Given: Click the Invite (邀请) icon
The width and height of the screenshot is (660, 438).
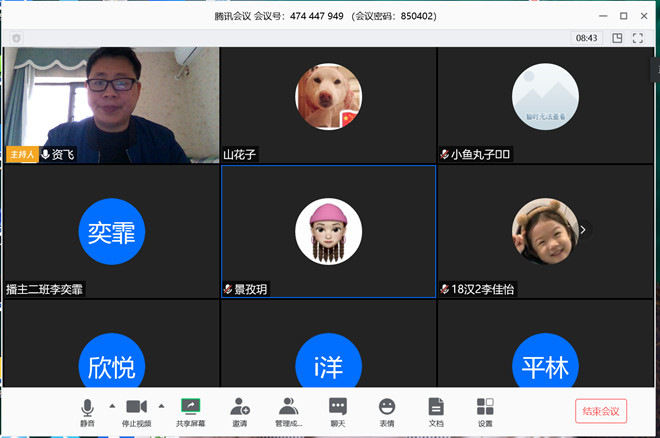Looking at the screenshot, I should tap(240, 411).
